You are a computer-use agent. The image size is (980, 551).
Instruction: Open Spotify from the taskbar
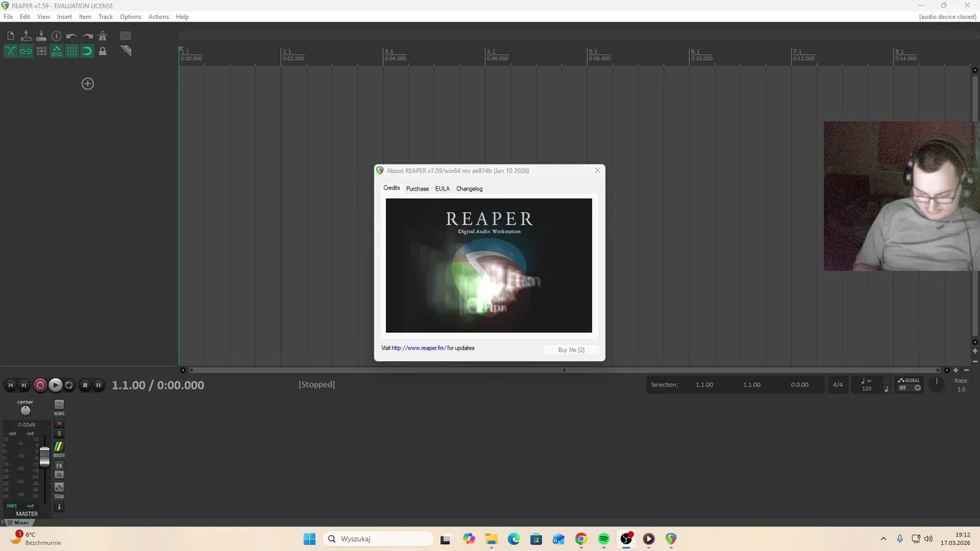click(x=603, y=539)
